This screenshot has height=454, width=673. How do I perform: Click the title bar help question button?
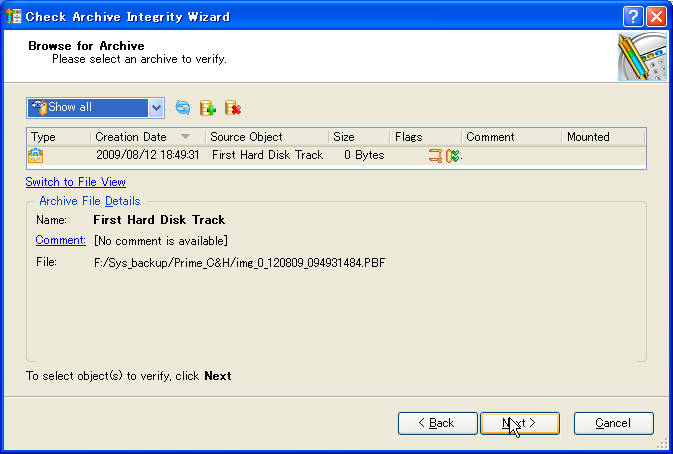(x=633, y=16)
